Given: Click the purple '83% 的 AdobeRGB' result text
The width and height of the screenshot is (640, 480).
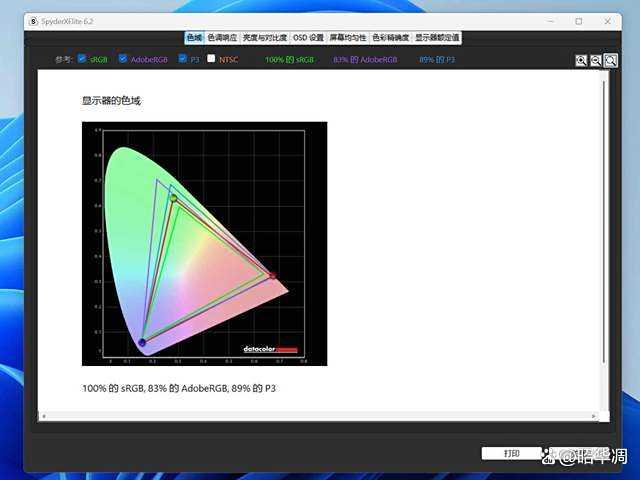Looking at the screenshot, I should (x=365, y=60).
